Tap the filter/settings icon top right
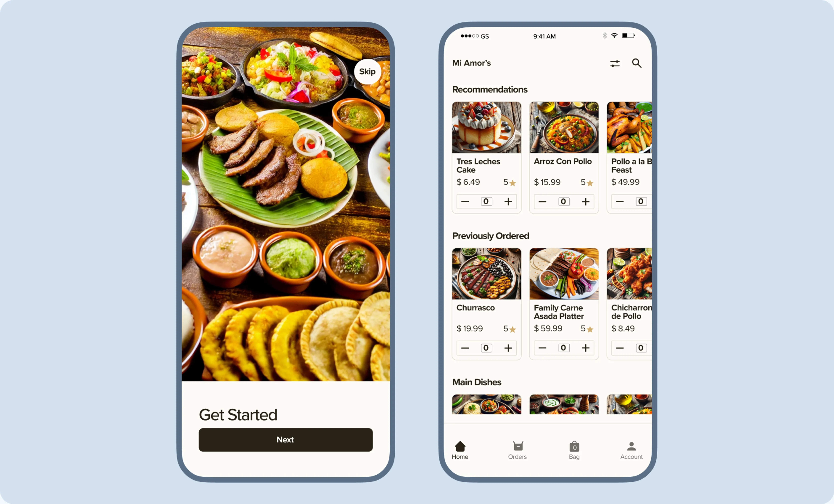The image size is (834, 504). (x=615, y=63)
